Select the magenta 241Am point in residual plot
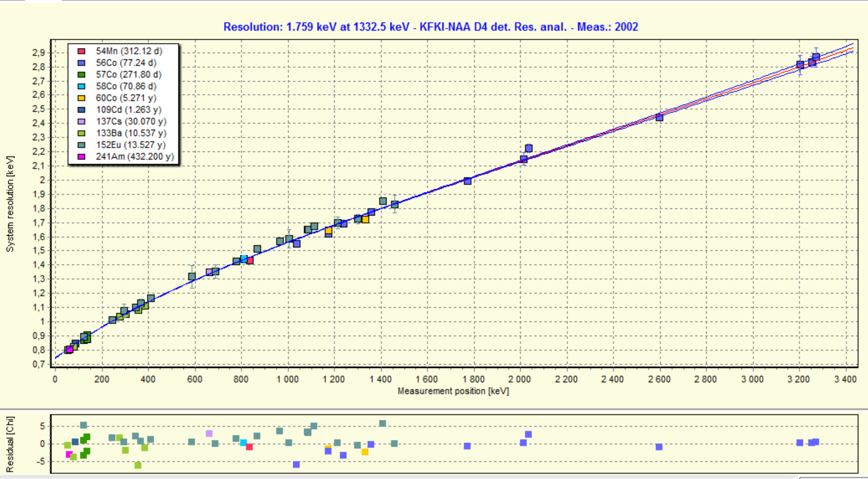This screenshot has height=479, width=868. click(69, 454)
